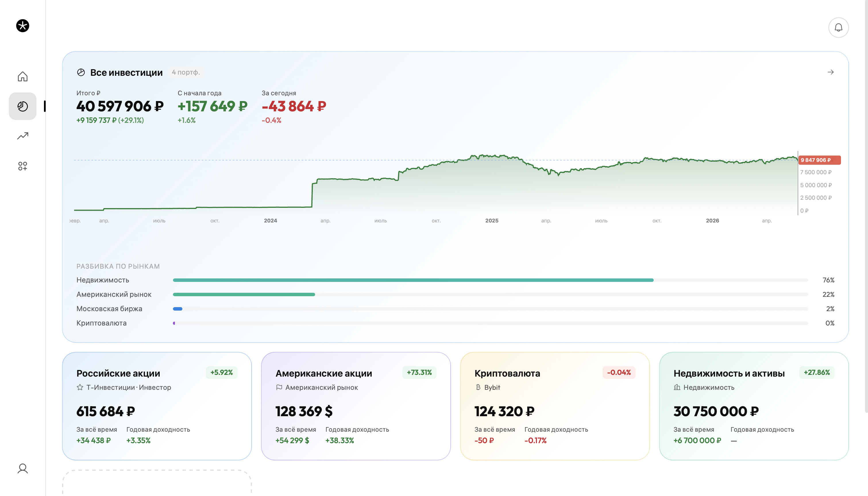Click the dashed add-portfolio placeholder card
This screenshot has height=496, width=868.
(x=157, y=483)
